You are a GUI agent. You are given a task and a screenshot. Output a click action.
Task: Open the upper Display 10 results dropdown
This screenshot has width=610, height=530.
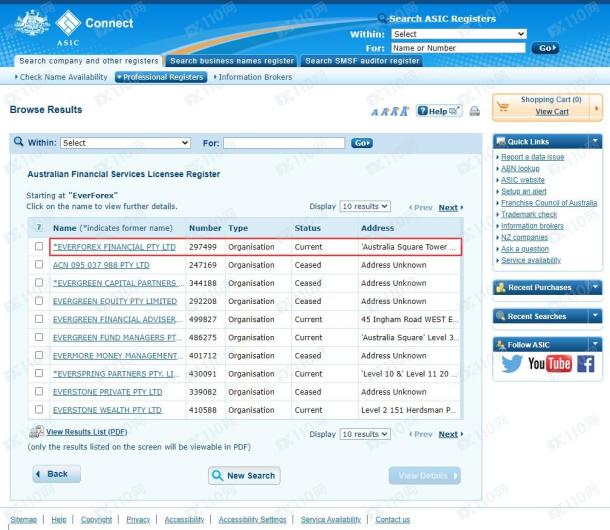tap(364, 207)
